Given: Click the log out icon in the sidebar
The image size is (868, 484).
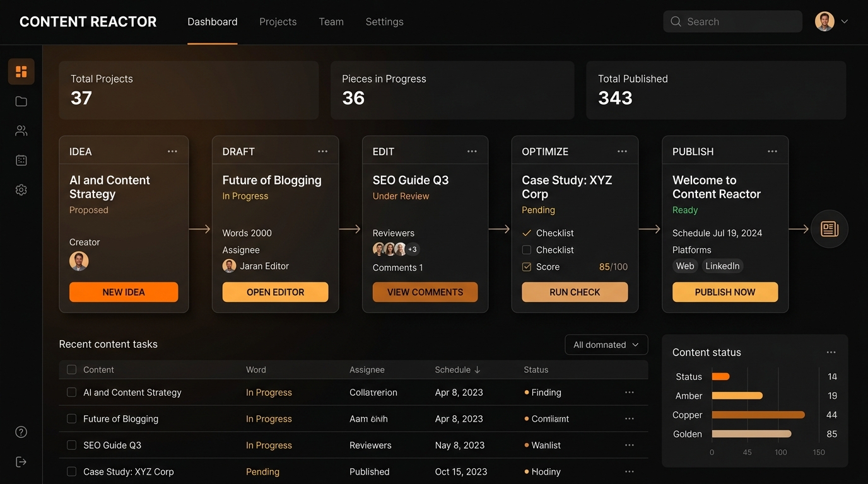Looking at the screenshot, I should click(21, 462).
